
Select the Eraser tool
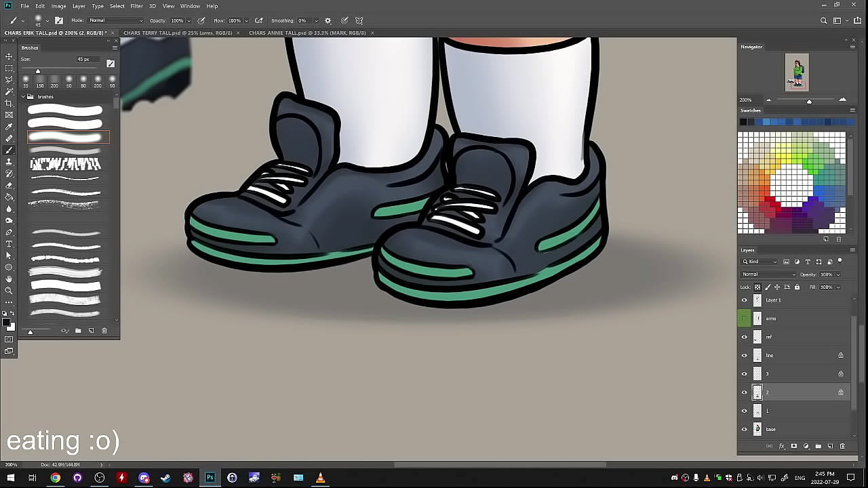pyautogui.click(x=9, y=185)
